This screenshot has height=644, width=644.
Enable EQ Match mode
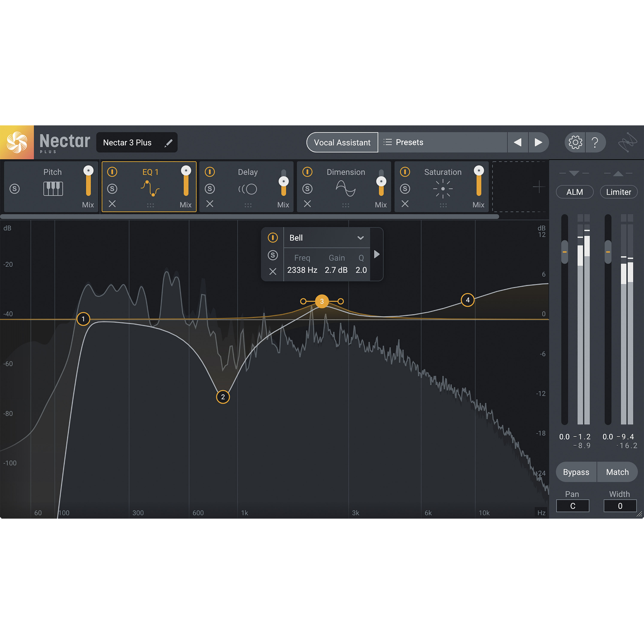pyautogui.click(x=617, y=472)
